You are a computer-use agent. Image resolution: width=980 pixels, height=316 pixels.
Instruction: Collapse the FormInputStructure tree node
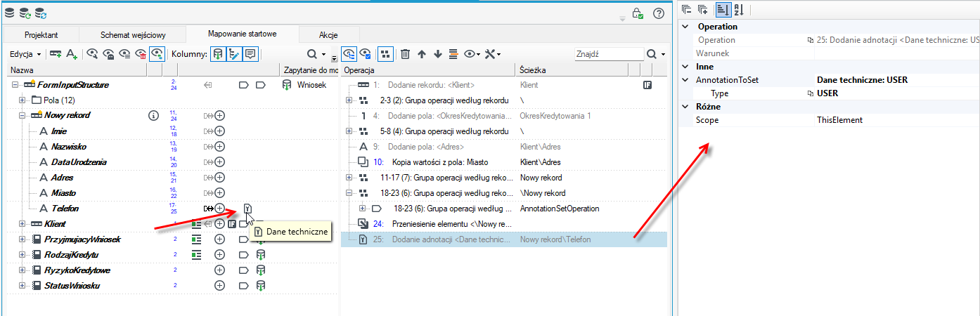click(x=16, y=85)
